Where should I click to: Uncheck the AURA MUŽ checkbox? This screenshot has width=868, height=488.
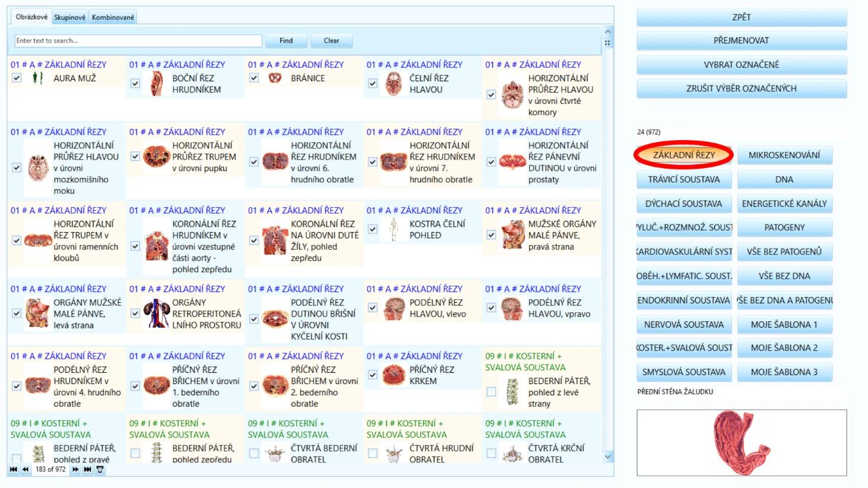(17, 78)
